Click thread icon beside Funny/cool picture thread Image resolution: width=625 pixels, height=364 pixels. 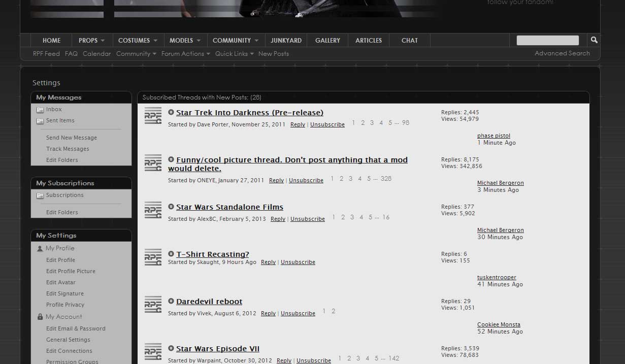coord(153,163)
